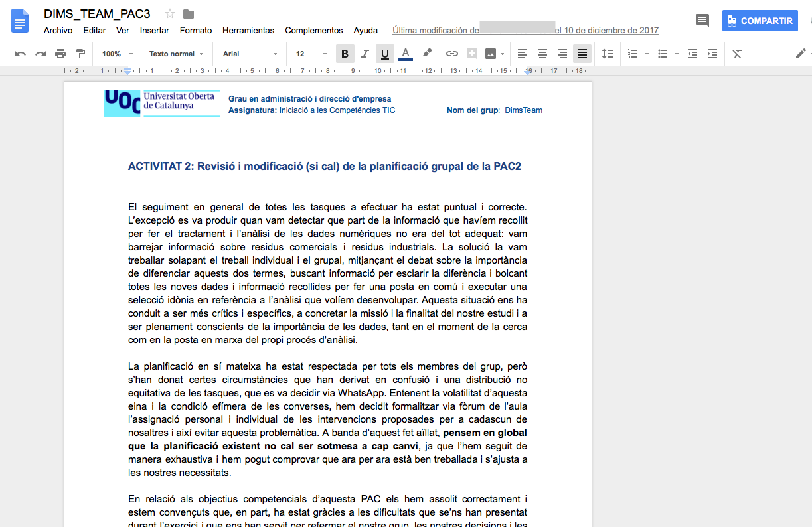Click the greyed add comment icon

coord(472,54)
